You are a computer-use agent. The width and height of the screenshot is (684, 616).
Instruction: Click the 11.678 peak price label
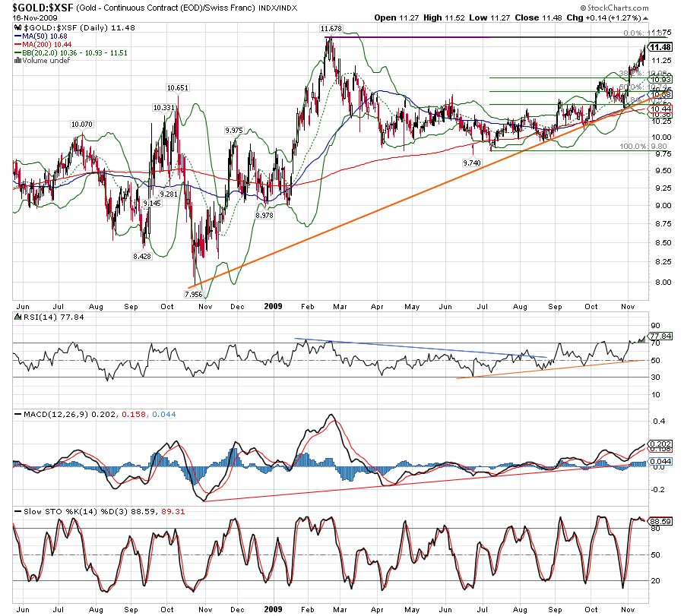pyautogui.click(x=331, y=29)
